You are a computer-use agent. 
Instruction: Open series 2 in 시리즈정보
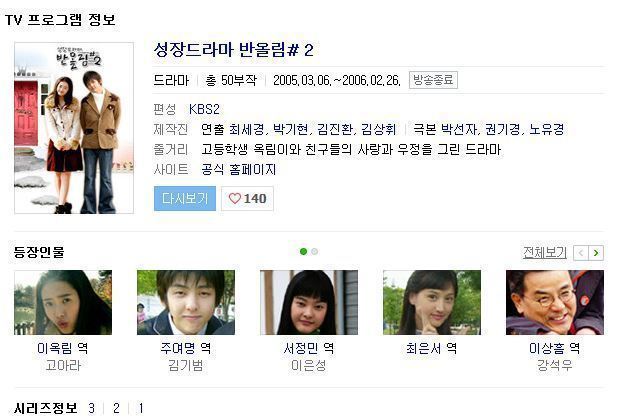point(116,408)
